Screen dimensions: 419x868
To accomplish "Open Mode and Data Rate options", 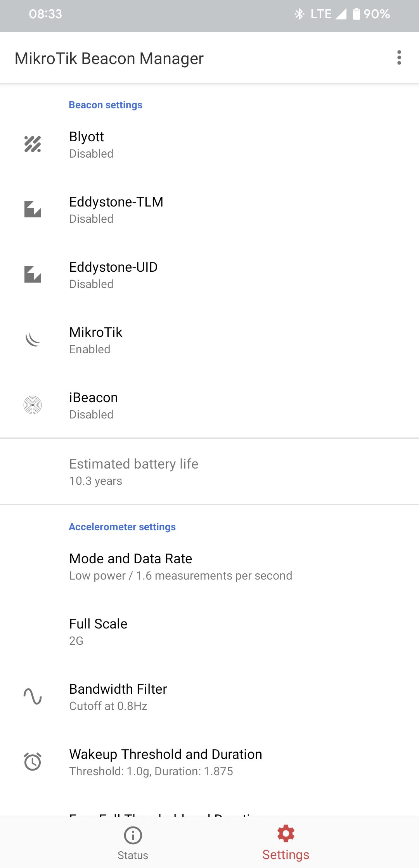I will point(209,567).
